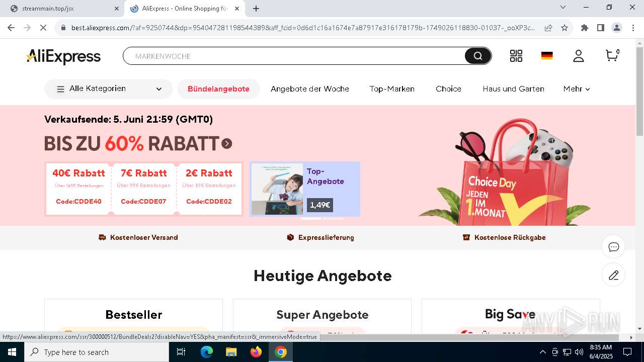Click 2€ Rabatt coupon CDDE02
The height and width of the screenshot is (362, 644).
coord(209,189)
